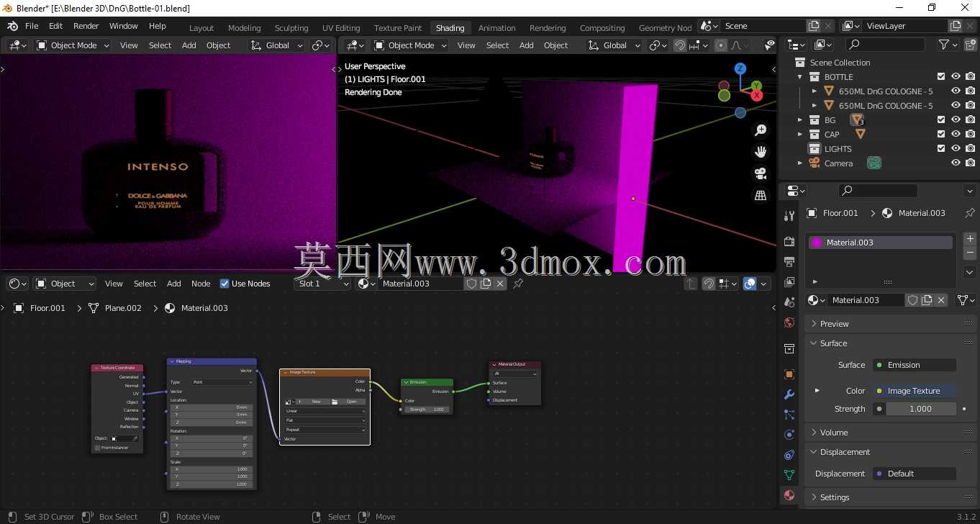This screenshot has height=524, width=980.
Task: Click Displacement Default field
Action: point(915,474)
